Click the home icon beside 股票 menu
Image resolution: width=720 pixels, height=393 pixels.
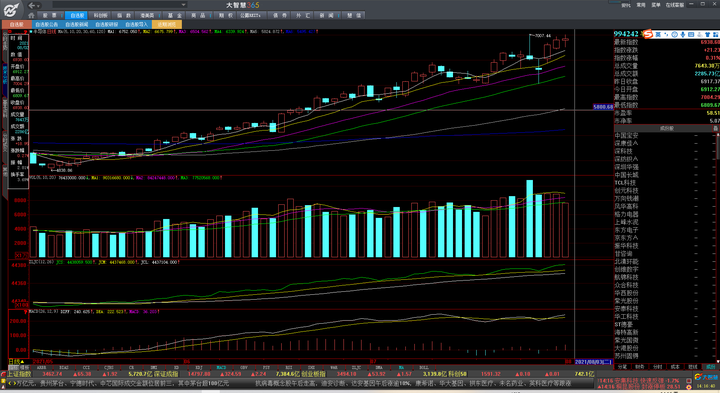[32, 15]
